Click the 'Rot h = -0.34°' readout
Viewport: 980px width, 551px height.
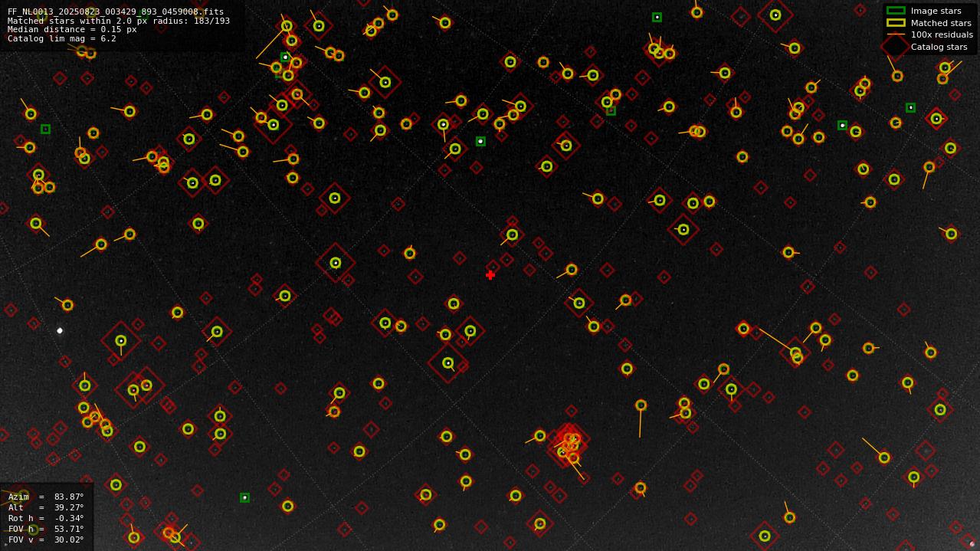[x=46, y=518]
